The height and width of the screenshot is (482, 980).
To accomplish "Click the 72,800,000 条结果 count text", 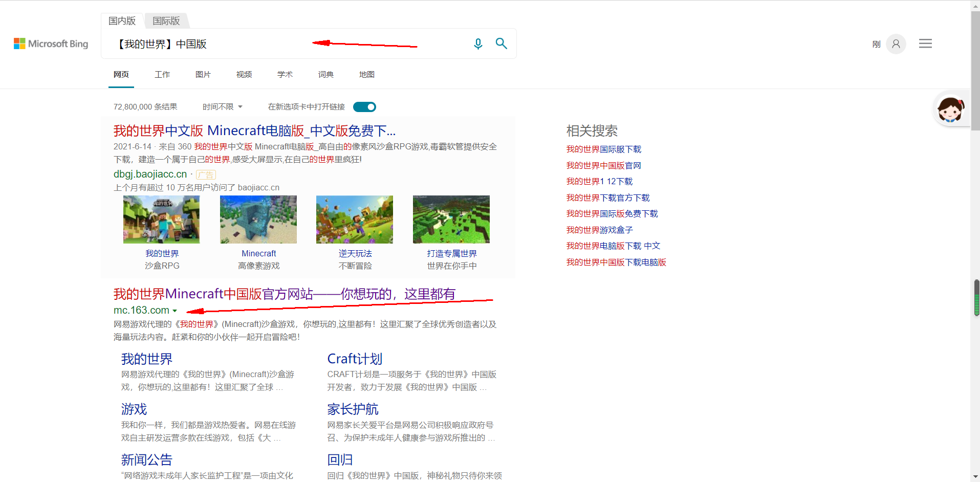I will coord(145,107).
